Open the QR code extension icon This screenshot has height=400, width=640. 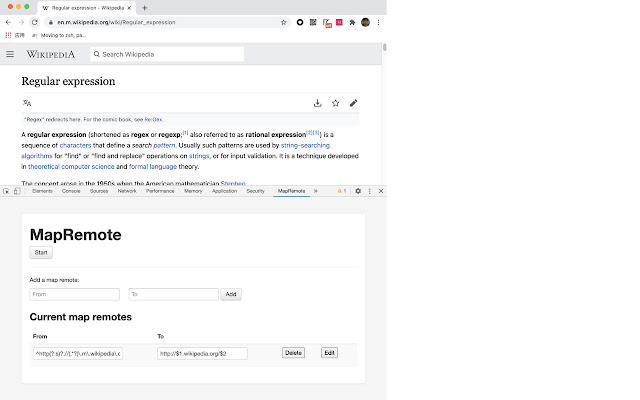[313, 22]
